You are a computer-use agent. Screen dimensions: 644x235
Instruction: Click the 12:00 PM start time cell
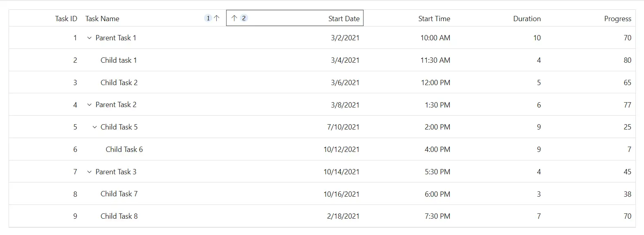click(x=409, y=83)
